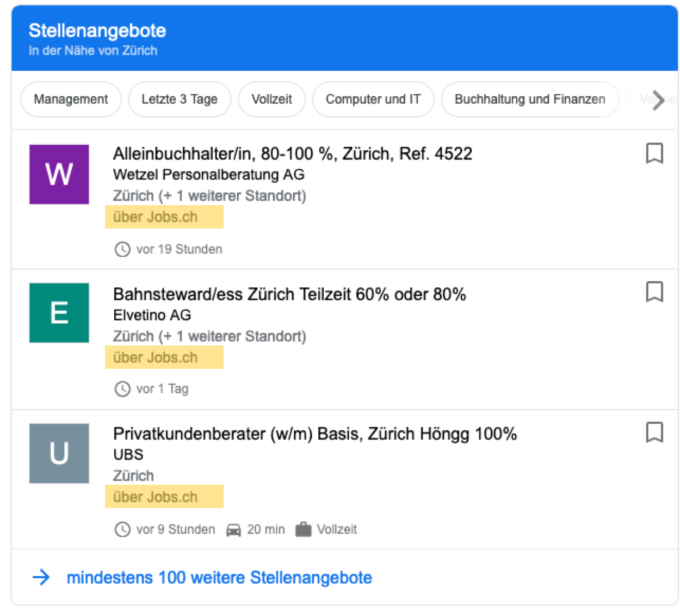This screenshot has height=612, width=680.
Task: Show more filter chips with right chevron
Action: (658, 100)
